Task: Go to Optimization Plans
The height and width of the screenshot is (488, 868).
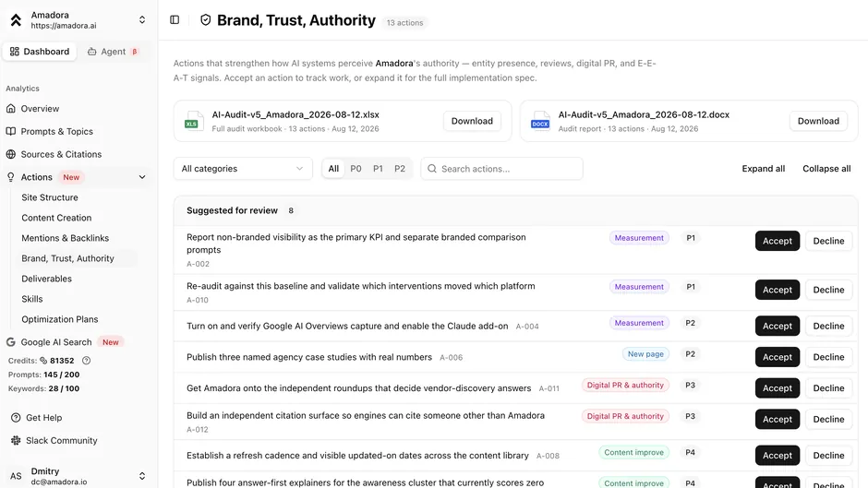Action: tap(60, 319)
